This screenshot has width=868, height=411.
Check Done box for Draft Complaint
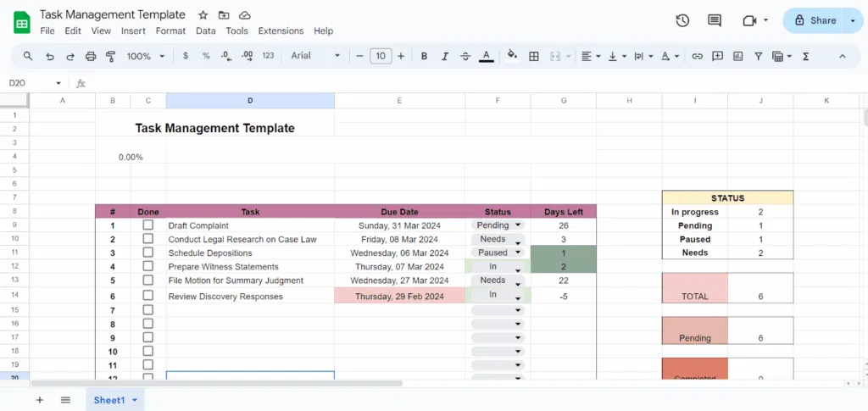147,225
